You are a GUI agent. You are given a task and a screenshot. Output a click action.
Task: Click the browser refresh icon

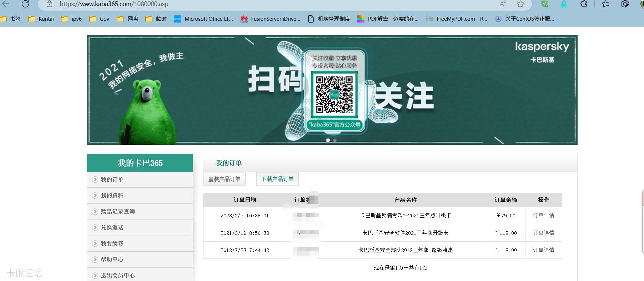click(25, 4)
